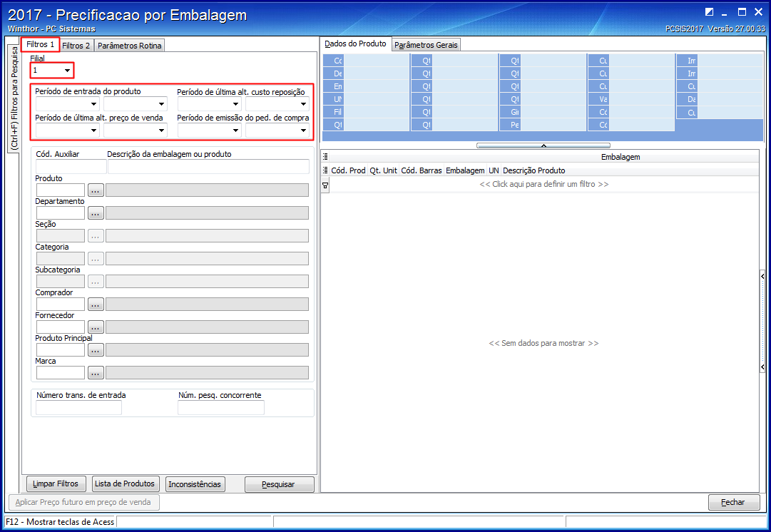Open the Parâmetros Rotina tab

pyautogui.click(x=129, y=46)
